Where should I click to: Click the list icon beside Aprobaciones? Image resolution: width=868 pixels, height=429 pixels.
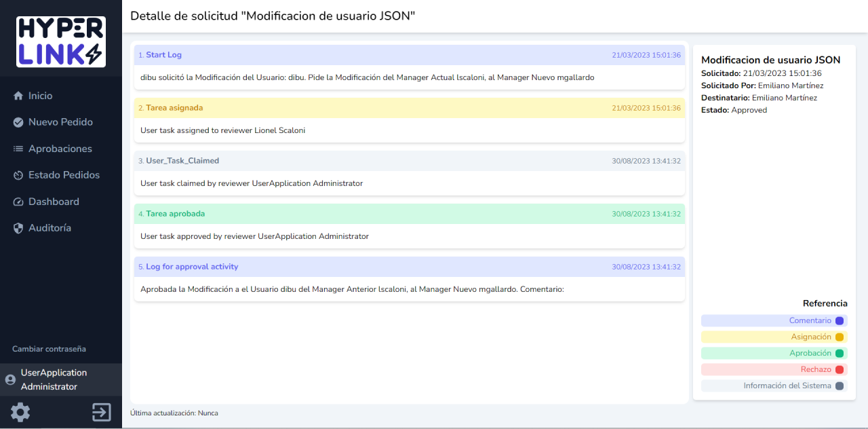tap(18, 149)
